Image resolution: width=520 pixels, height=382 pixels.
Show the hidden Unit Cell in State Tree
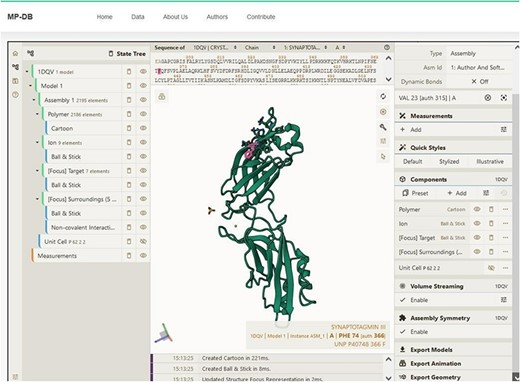coord(143,241)
